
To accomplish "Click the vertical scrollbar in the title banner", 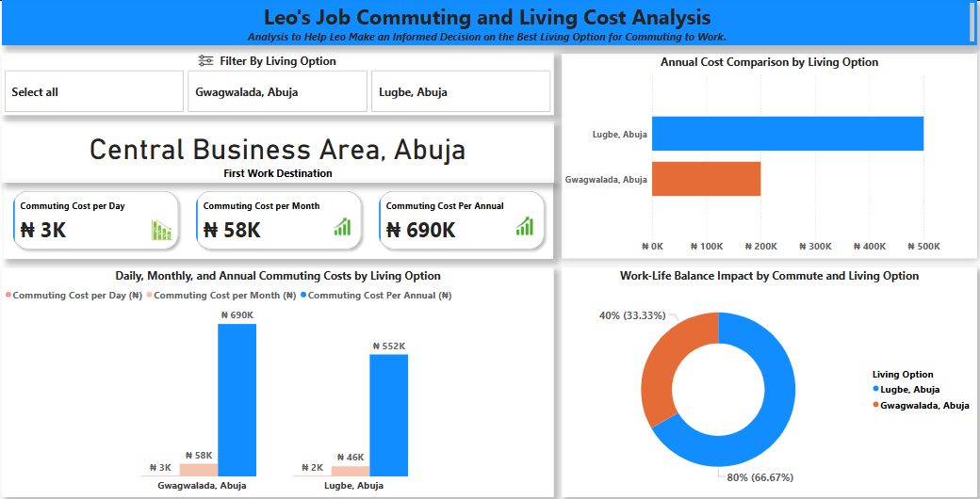I will (972, 22).
